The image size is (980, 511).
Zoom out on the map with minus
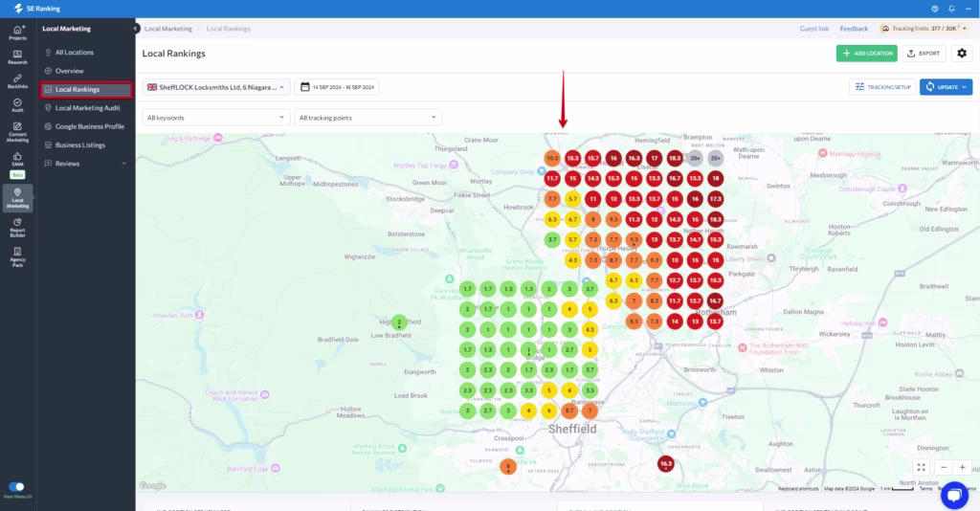coord(944,467)
